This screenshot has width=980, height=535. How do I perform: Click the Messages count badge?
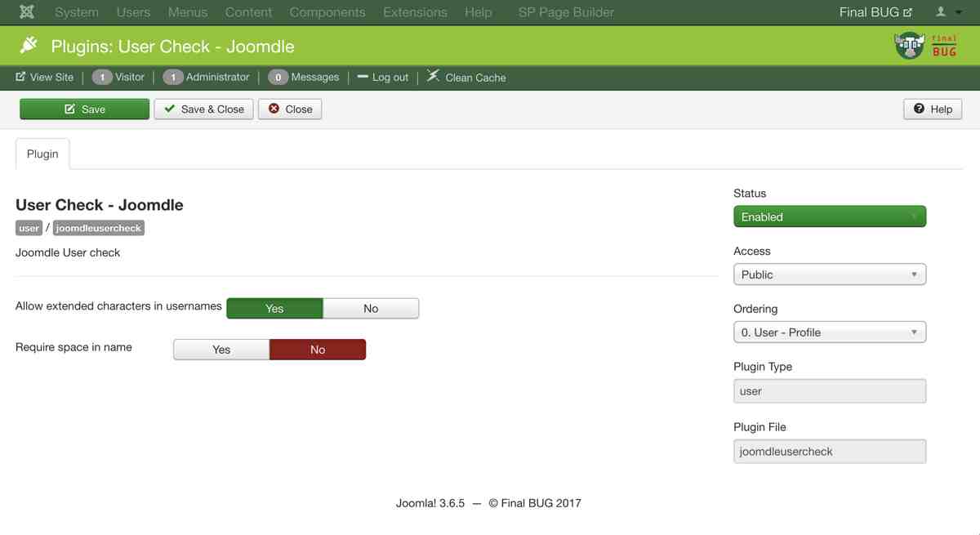click(x=278, y=78)
